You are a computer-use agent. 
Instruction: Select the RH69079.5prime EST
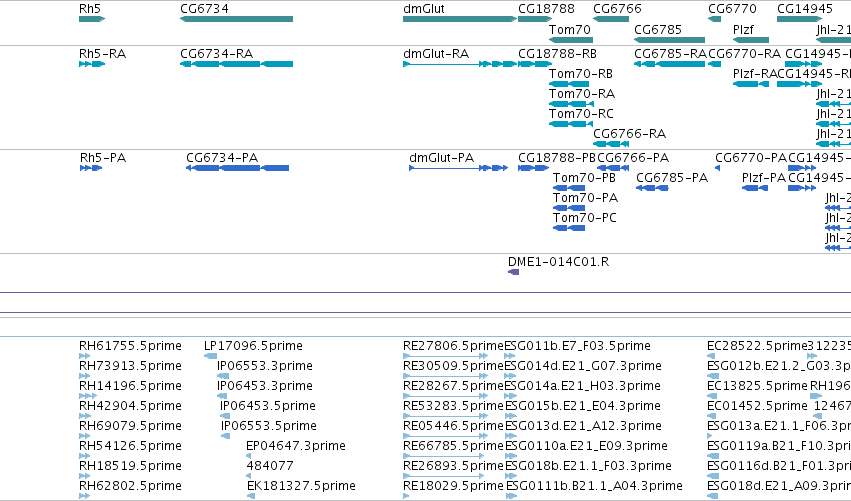pyautogui.click(x=130, y=426)
